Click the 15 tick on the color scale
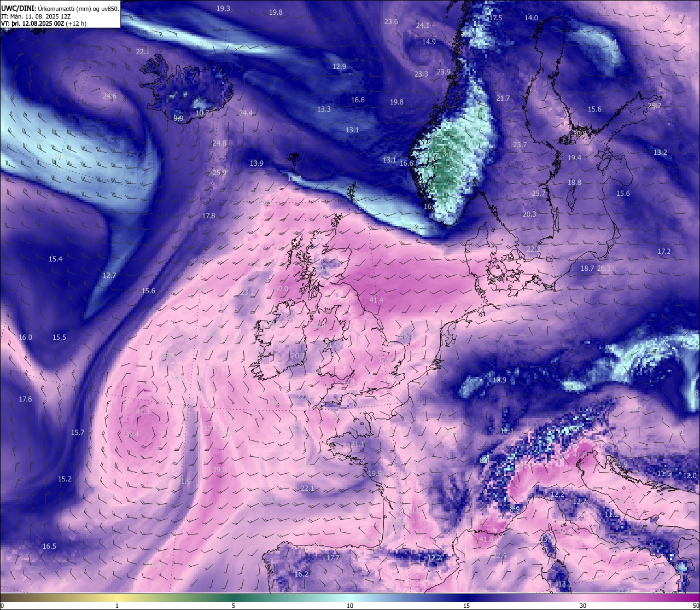This screenshot has width=700, height=610. click(x=466, y=606)
